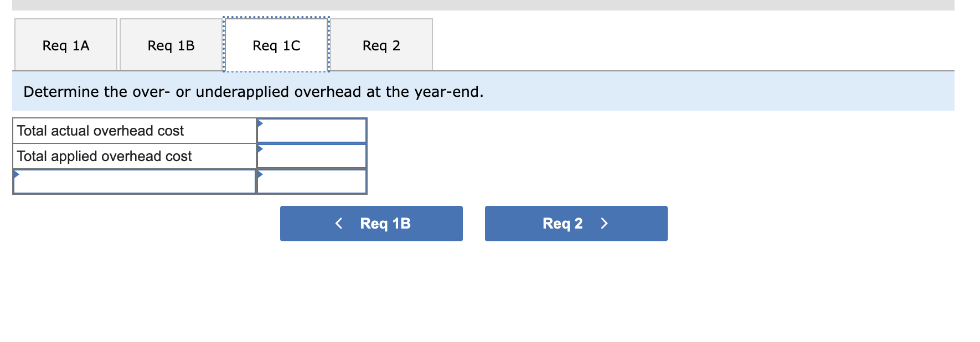The width and height of the screenshot is (980, 342).
Task: Click the blue flag icon beside Total actual overhead cost input
Action: (x=260, y=123)
